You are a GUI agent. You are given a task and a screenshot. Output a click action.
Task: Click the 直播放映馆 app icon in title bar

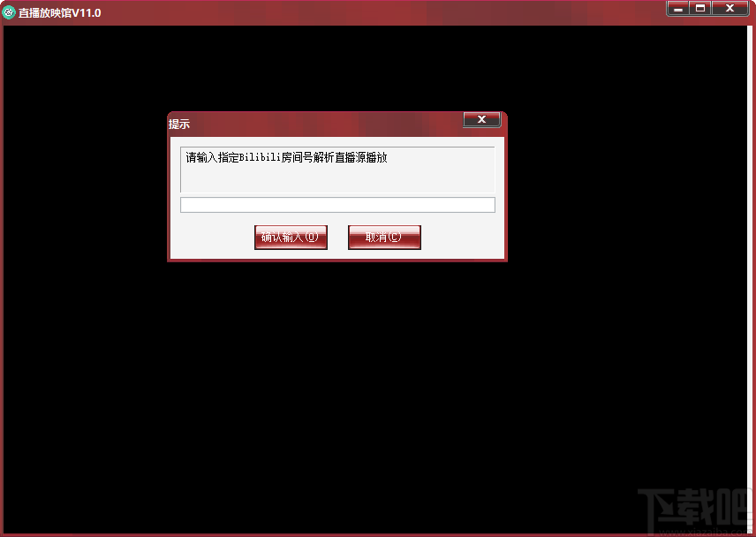(10, 11)
